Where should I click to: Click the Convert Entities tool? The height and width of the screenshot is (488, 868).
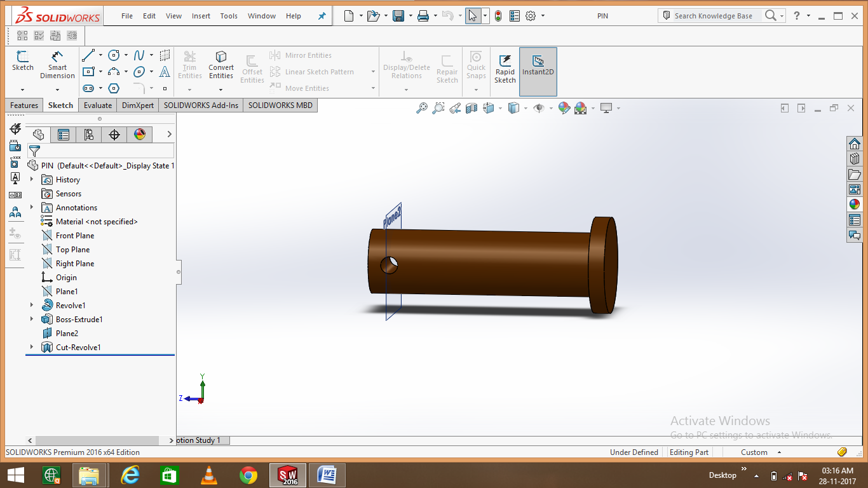pyautogui.click(x=220, y=64)
